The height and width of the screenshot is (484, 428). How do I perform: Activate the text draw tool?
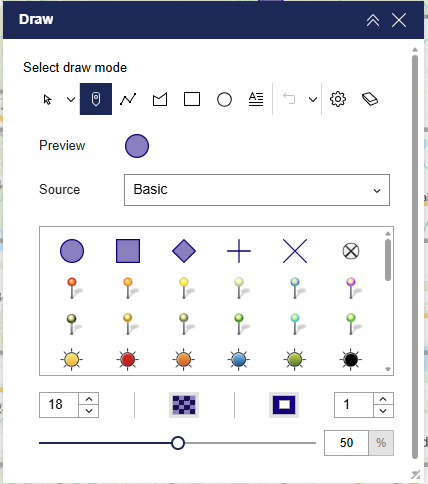256,99
